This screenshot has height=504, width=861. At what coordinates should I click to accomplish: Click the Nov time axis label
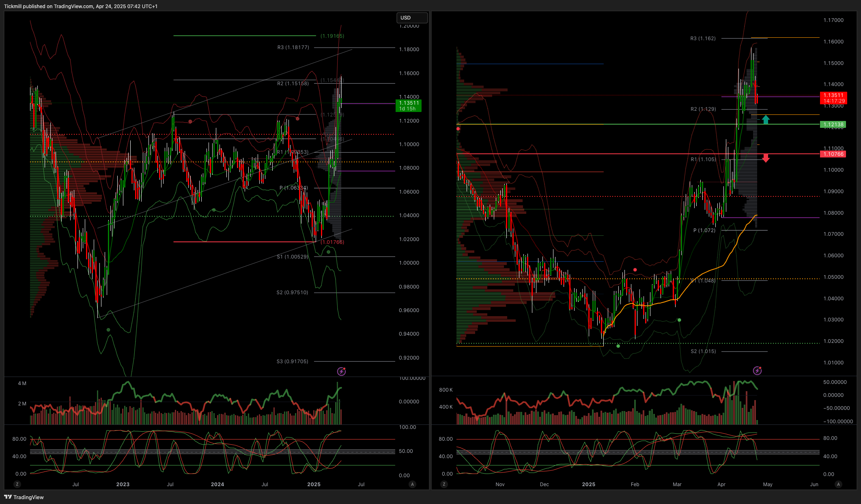pos(500,485)
